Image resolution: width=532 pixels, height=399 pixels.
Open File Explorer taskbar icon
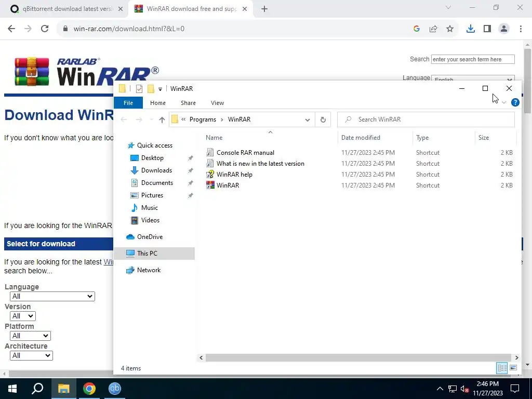click(64, 389)
